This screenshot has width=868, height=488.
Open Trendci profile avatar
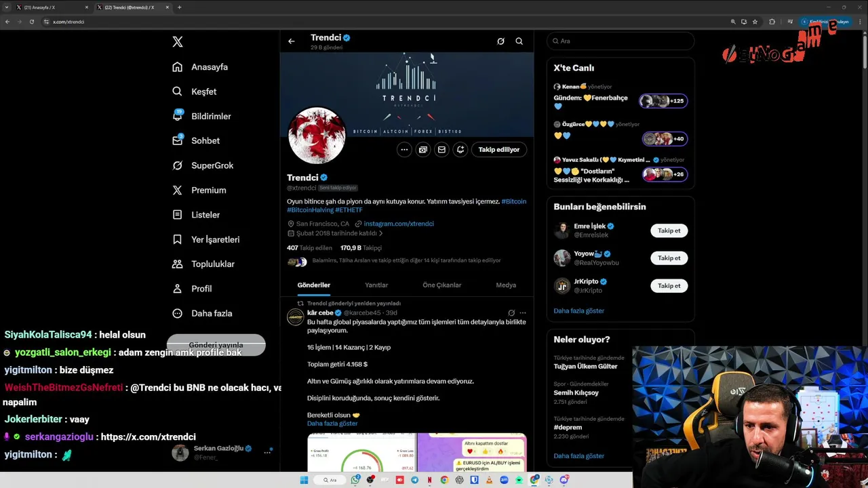click(317, 136)
